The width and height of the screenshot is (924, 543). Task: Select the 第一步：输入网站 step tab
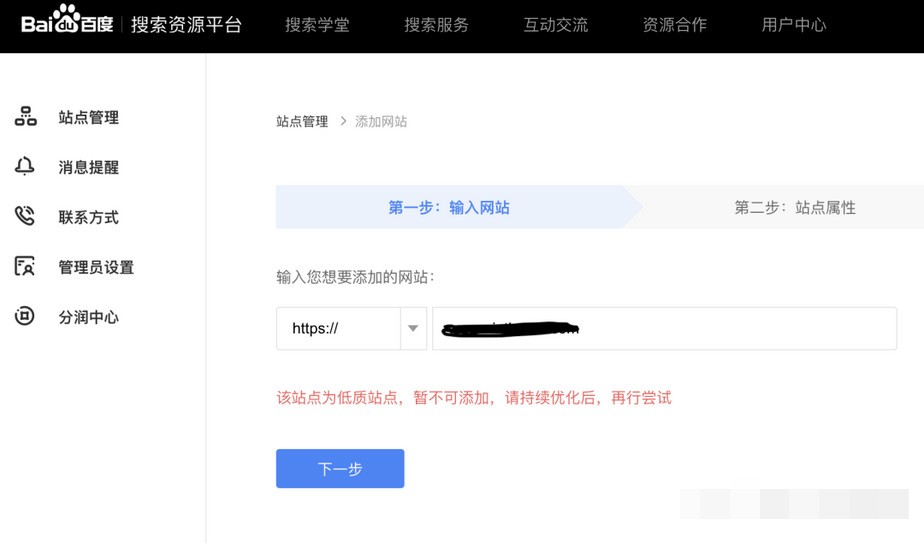[x=449, y=207]
